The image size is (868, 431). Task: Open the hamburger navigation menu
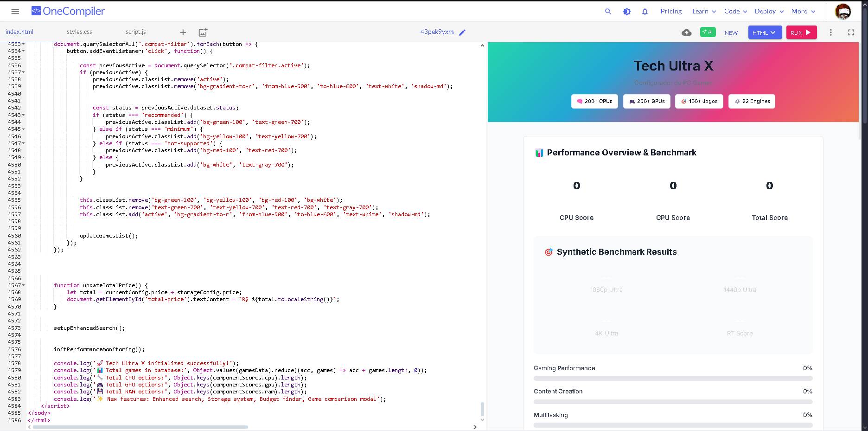[15, 12]
